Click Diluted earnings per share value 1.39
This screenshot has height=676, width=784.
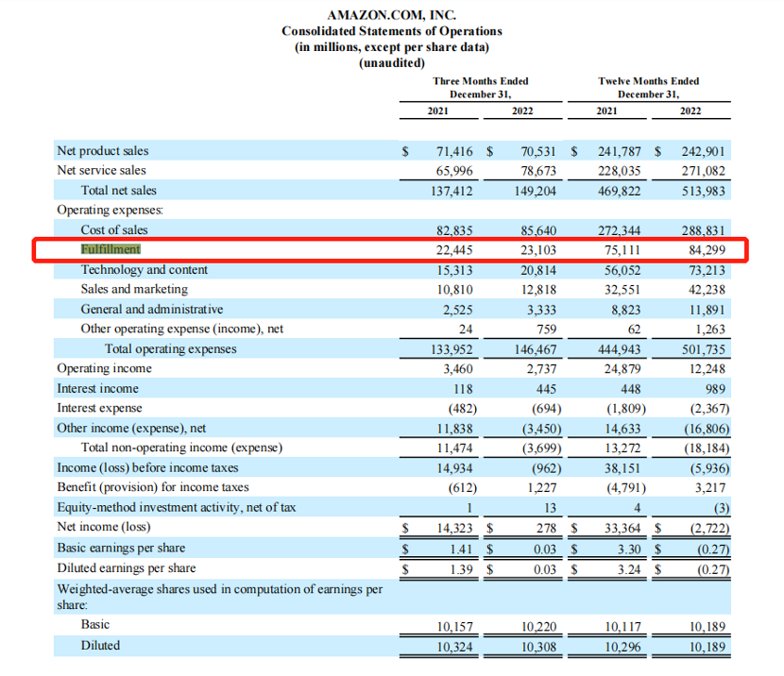461,569
